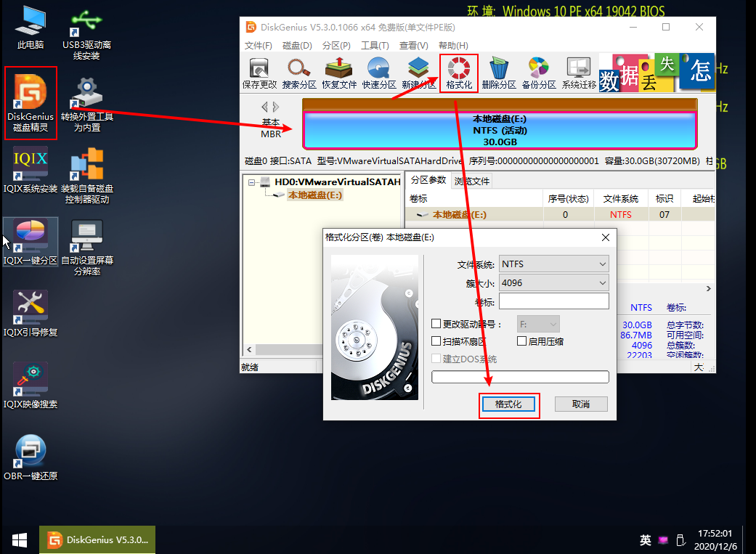
Task: Click the 系统迁移 system migration icon
Action: click(x=579, y=73)
